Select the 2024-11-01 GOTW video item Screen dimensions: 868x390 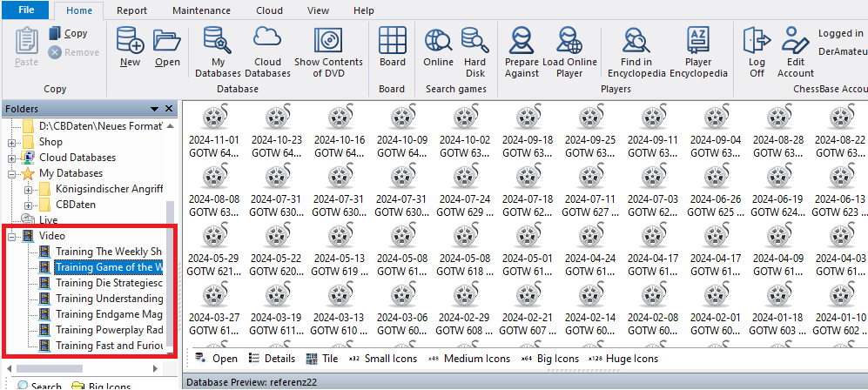coord(213,131)
